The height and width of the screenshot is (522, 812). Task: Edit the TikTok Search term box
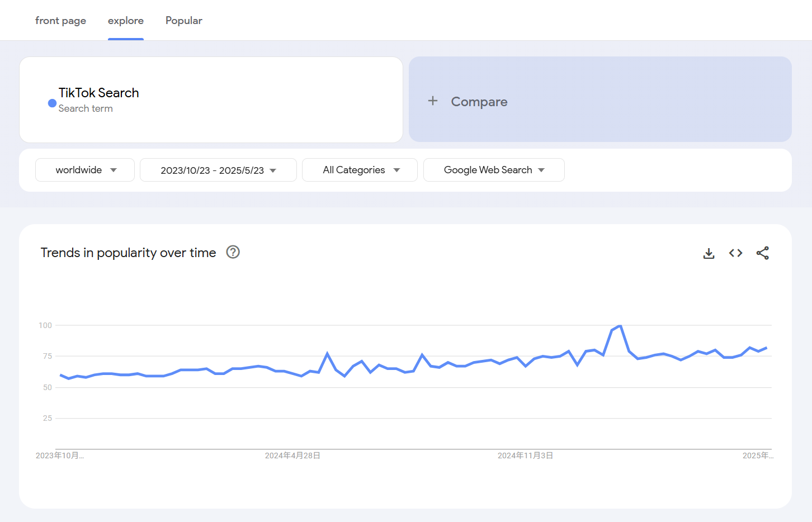[211, 99]
